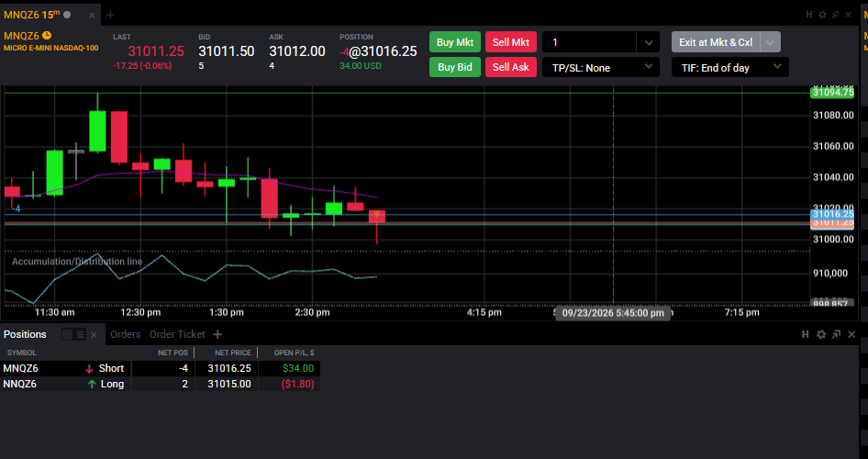
Task: Click the position text -4@31016.25
Action: (378, 51)
